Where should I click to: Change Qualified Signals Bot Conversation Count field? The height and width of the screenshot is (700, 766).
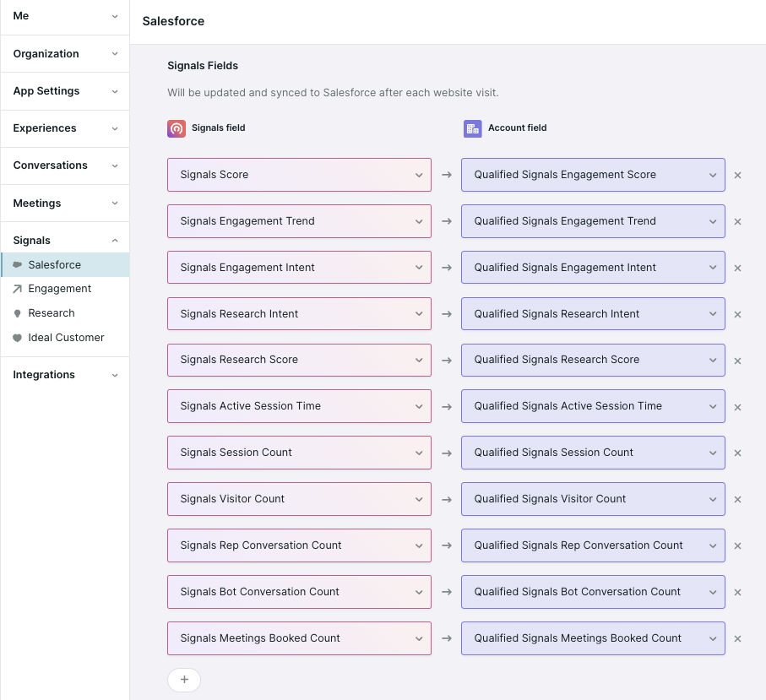(x=593, y=592)
